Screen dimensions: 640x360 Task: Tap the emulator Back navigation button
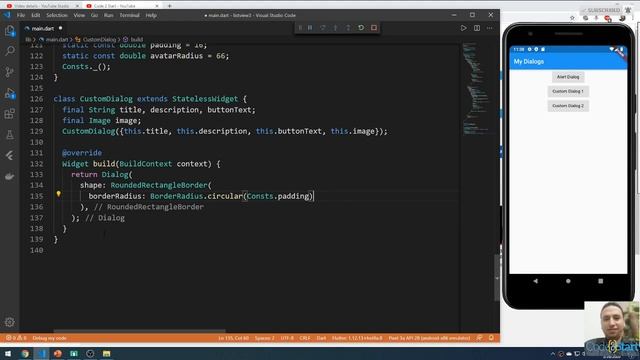point(535,281)
